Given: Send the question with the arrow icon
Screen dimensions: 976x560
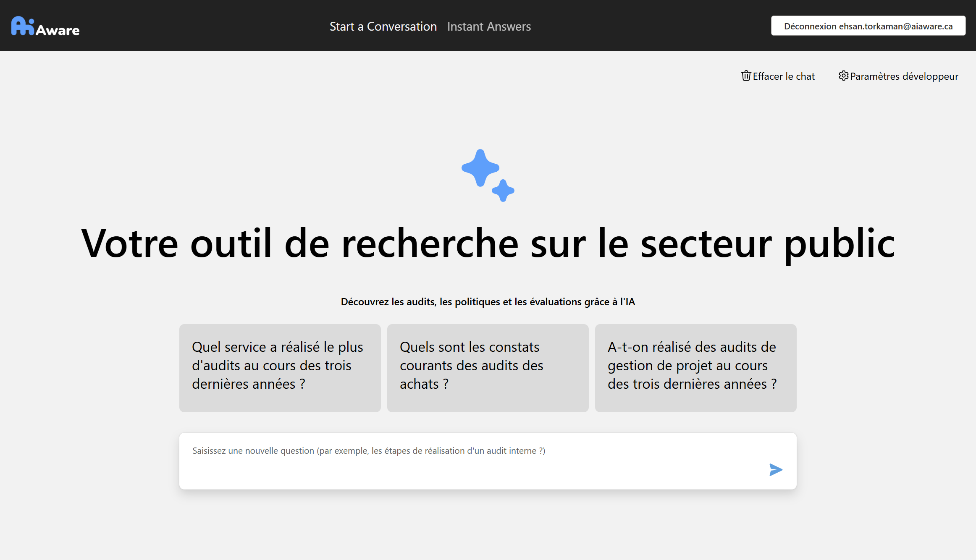Looking at the screenshot, I should (x=775, y=469).
